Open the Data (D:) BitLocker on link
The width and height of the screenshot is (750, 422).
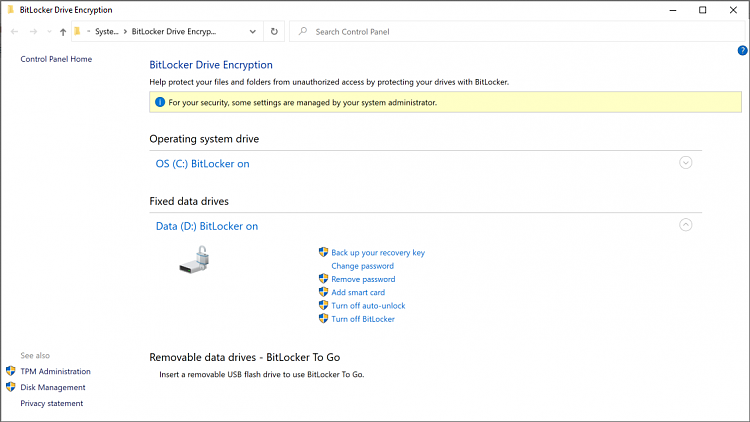(x=207, y=226)
